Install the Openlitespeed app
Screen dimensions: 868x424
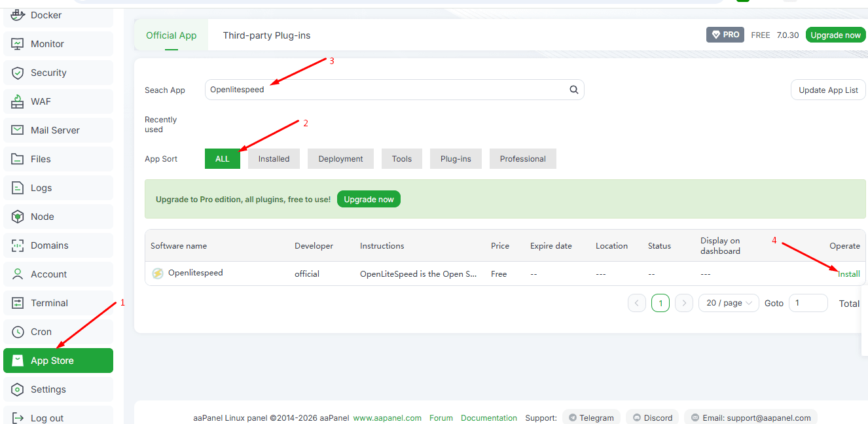pos(848,274)
